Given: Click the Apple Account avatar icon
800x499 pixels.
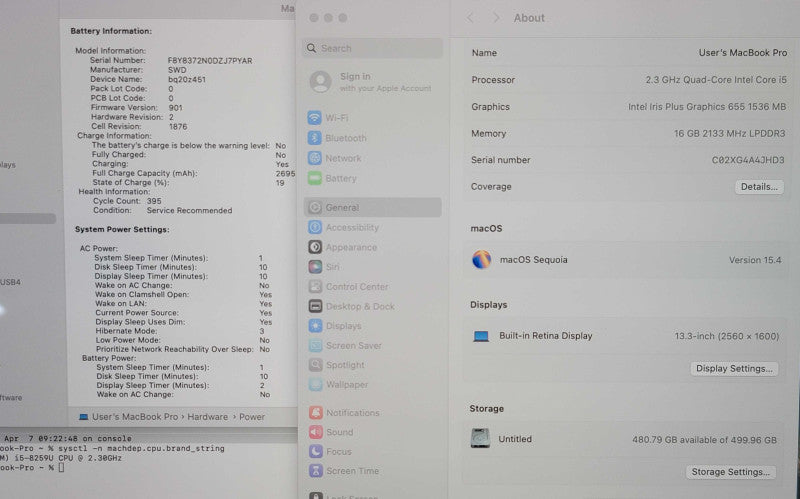Looking at the screenshot, I should click(x=320, y=82).
